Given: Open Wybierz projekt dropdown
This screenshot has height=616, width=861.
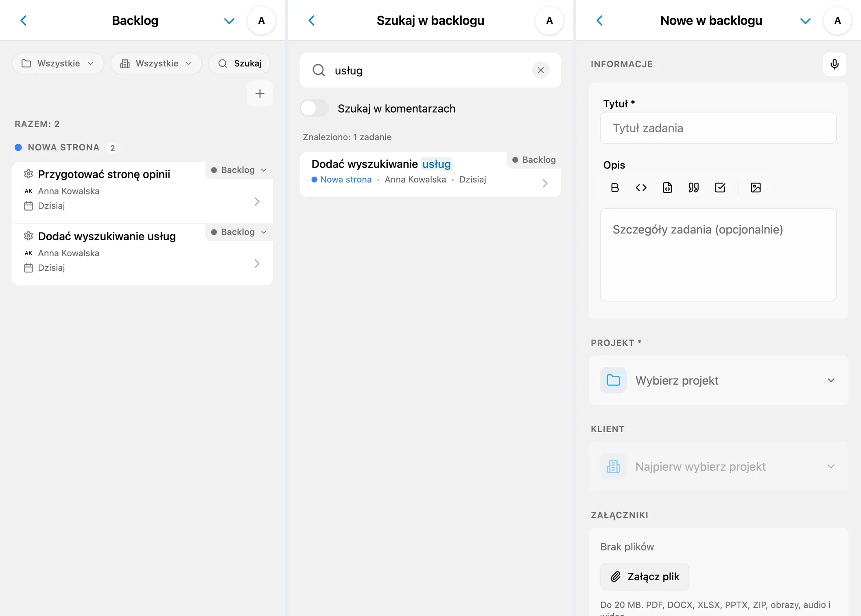Looking at the screenshot, I should pyautogui.click(x=718, y=380).
